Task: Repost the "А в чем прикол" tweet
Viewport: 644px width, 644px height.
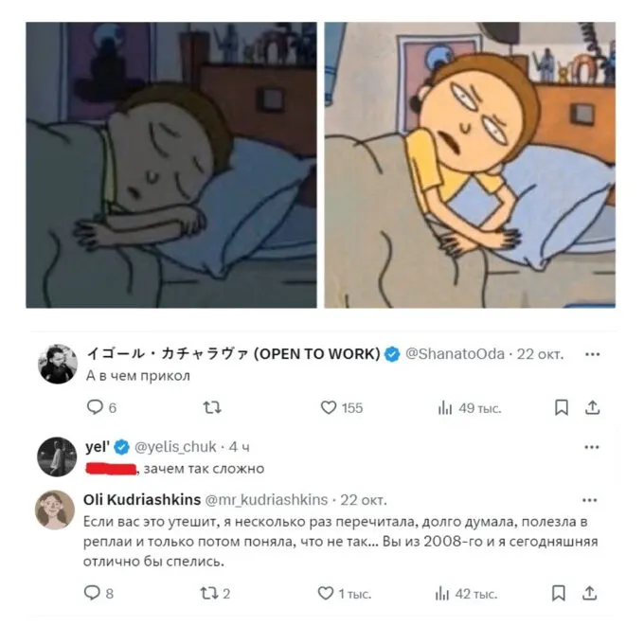Action: tap(213, 407)
